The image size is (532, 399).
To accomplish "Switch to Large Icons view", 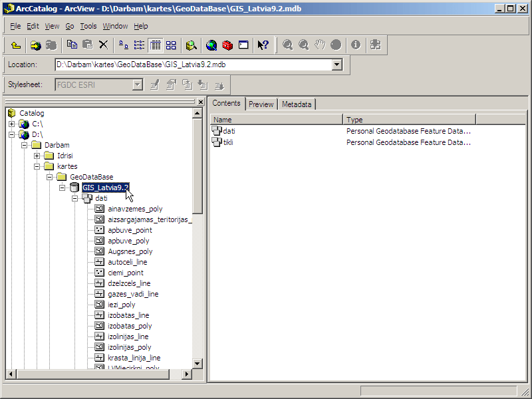I will [x=124, y=45].
